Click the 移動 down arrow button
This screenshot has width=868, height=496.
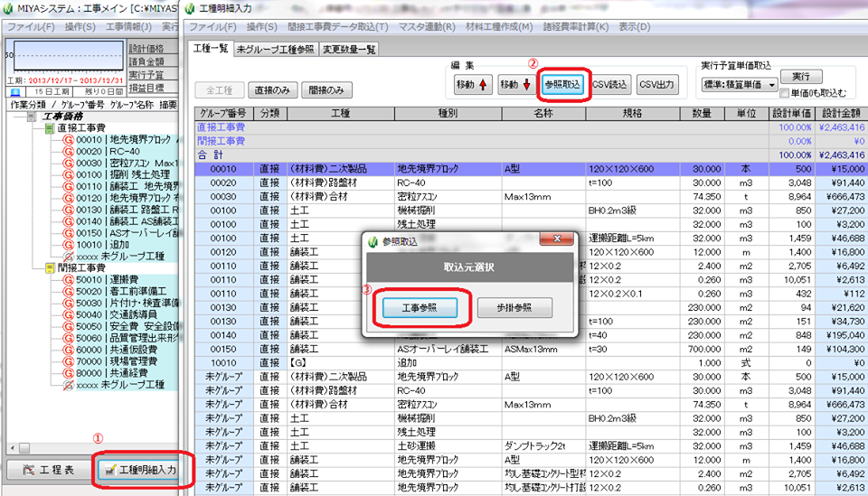pyautogui.click(x=516, y=85)
